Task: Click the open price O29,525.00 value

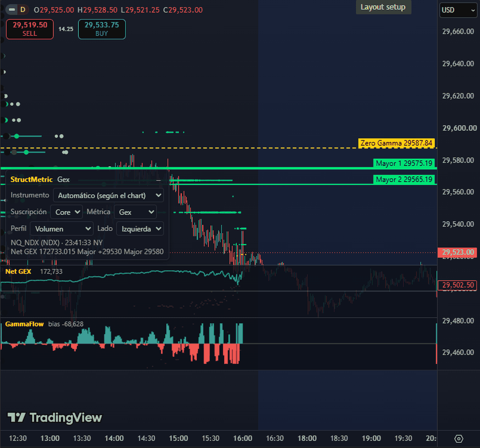Action: pos(54,10)
